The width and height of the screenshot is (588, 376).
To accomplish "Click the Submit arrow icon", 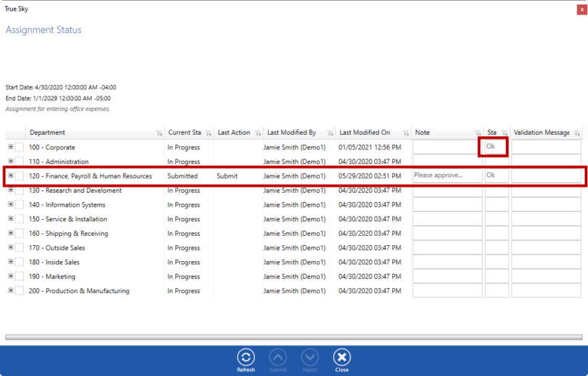I will (278, 357).
